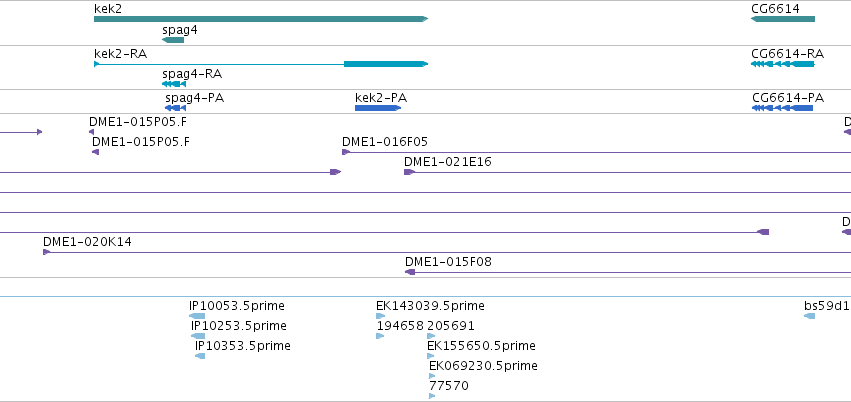Select the IP10253.5prime EST glyph

tap(198, 336)
